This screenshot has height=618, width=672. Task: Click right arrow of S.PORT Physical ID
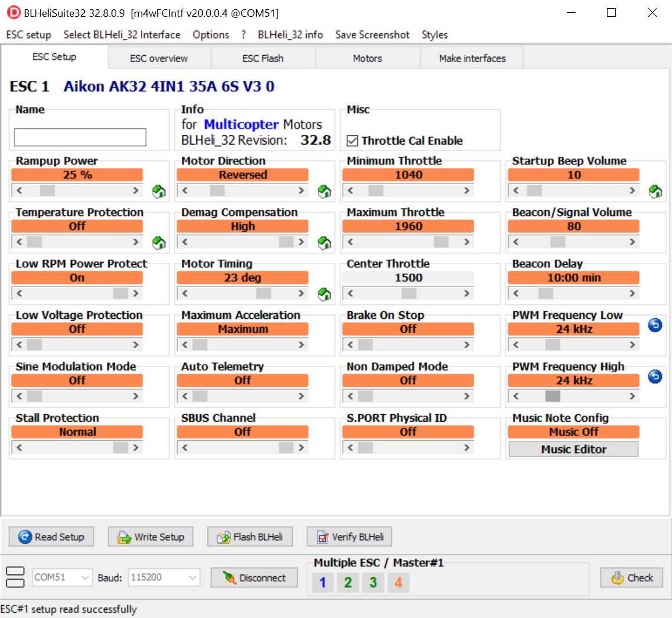467,447
